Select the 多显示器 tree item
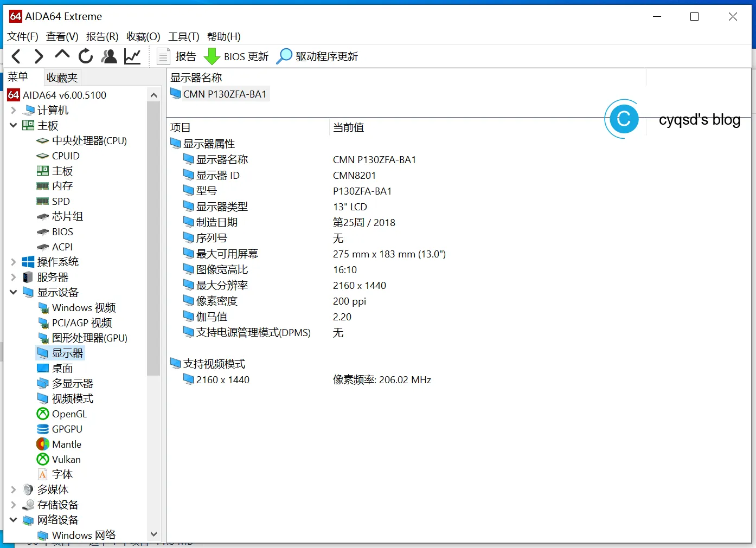The width and height of the screenshot is (756, 548). [65, 384]
